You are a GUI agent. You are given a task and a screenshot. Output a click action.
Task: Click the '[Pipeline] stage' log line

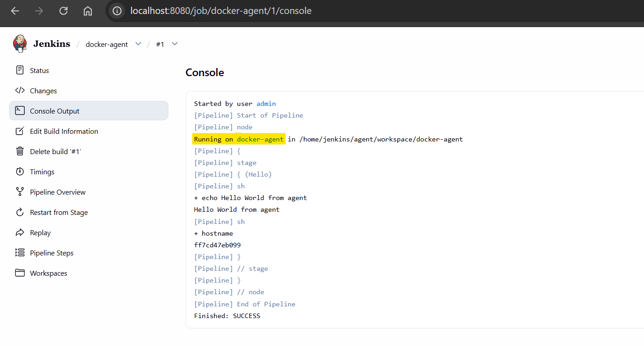pos(225,163)
